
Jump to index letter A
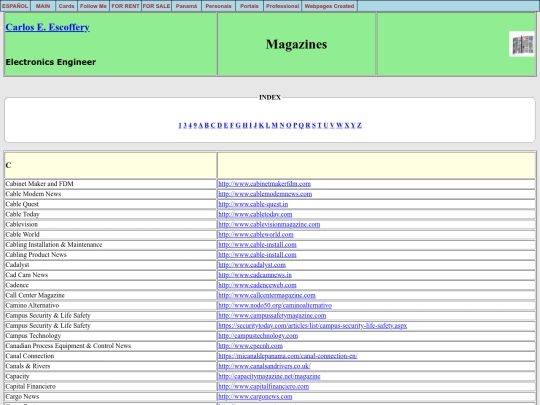point(201,125)
